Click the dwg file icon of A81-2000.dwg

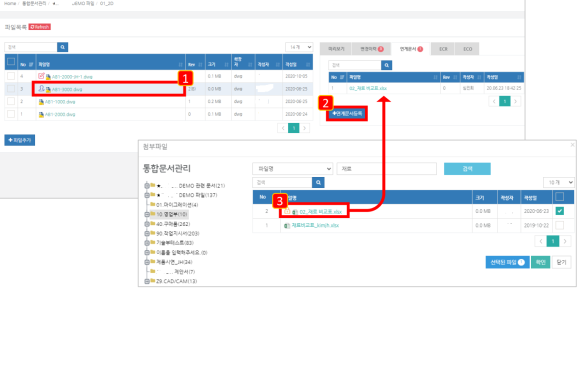pos(41,114)
